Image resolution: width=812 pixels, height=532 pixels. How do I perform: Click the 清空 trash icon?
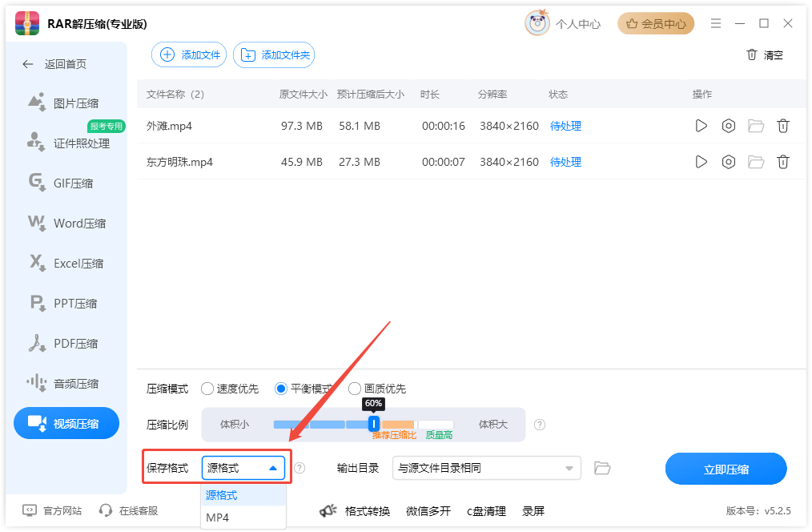[x=751, y=54]
